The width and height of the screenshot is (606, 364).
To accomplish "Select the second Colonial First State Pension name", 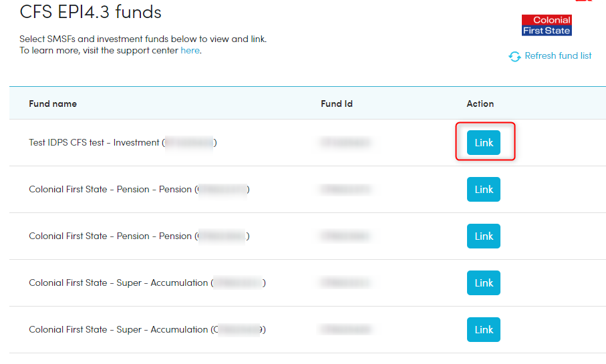I will (x=139, y=236).
